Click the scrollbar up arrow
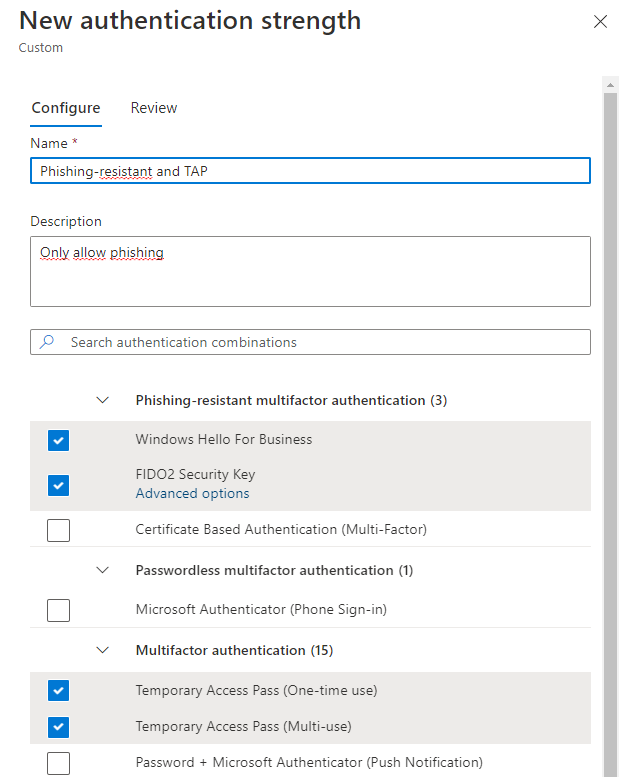This screenshot has height=777, width=623. click(610, 85)
